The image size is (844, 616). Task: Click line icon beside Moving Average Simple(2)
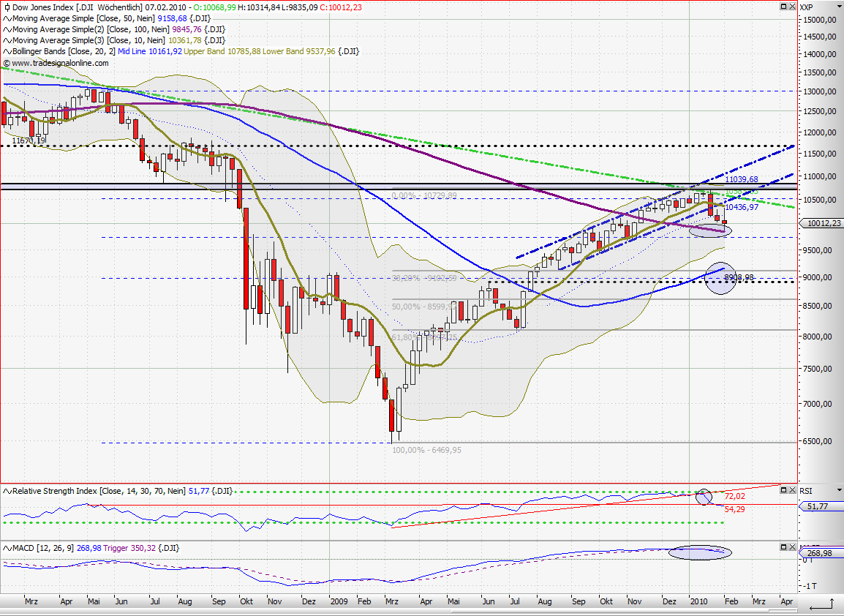(7, 29)
